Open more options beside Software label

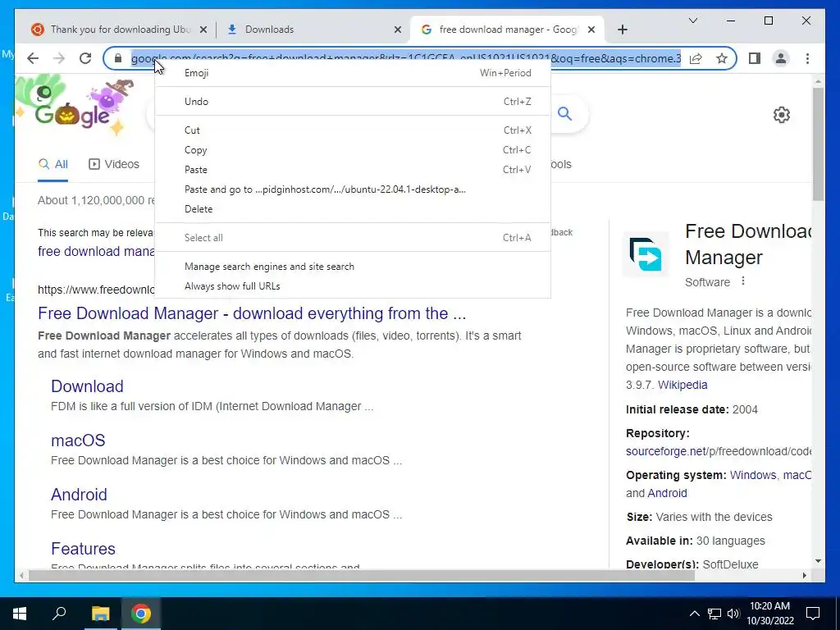coord(743,281)
